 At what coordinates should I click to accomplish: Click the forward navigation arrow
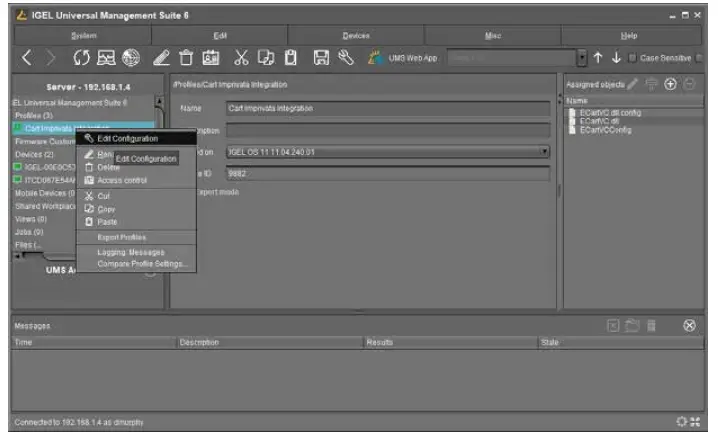click(50, 58)
